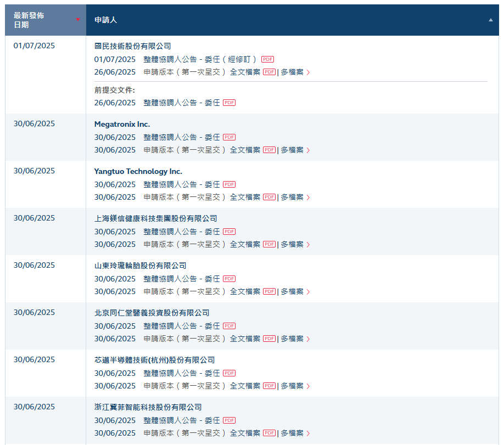The width and height of the screenshot is (504, 445).
Task: Open Yangtuo Technology full file PDF icon
Action: click(269, 198)
